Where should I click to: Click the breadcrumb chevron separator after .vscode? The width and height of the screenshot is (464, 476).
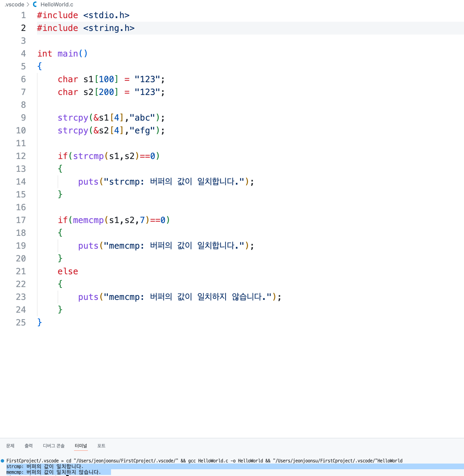tap(28, 4)
